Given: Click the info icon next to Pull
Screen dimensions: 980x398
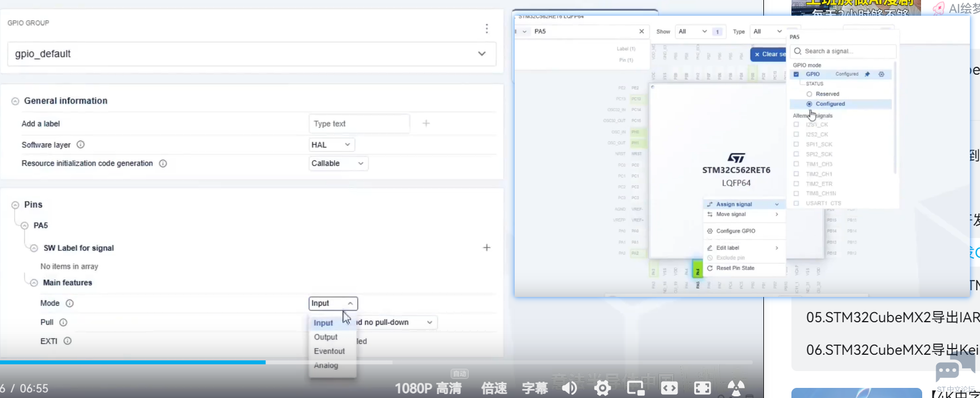Looking at the screenshot, I should (63, 322).
